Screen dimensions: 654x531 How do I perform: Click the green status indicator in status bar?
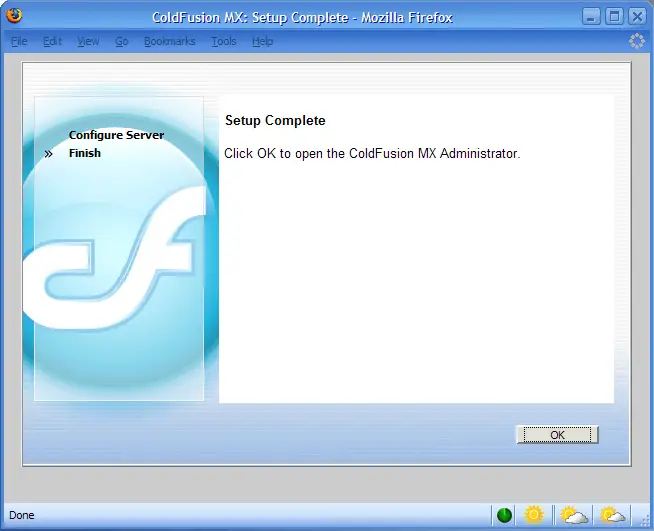pyautogui.click(x=504, y=515)
